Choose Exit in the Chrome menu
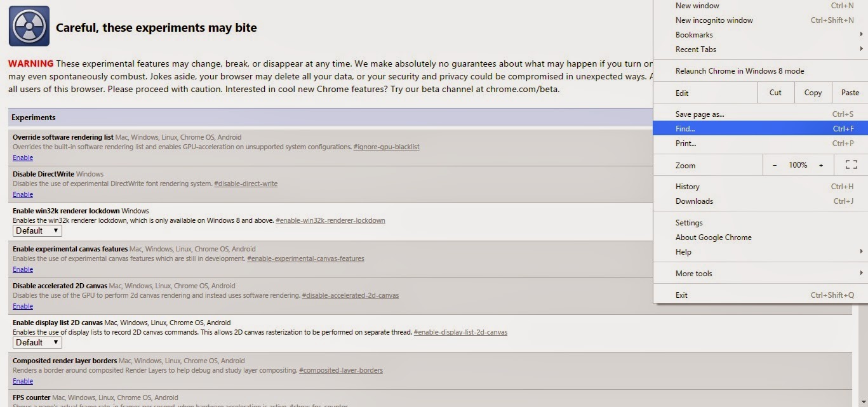868x407 pixels. [x=761, y=295]
